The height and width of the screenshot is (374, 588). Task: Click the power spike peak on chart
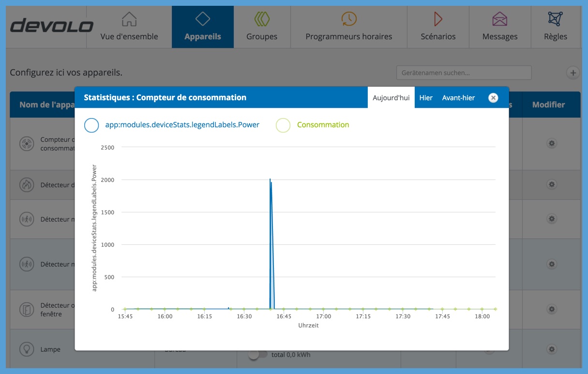[270, 180]
